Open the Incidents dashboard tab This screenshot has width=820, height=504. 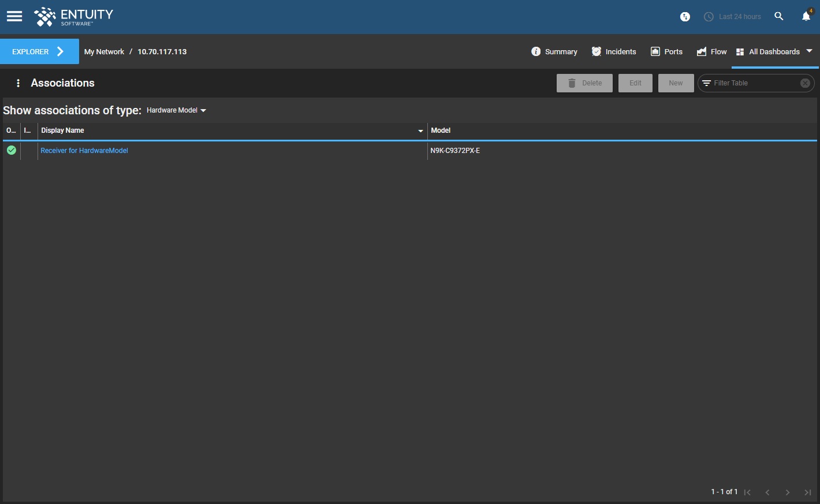coord(614,51)
